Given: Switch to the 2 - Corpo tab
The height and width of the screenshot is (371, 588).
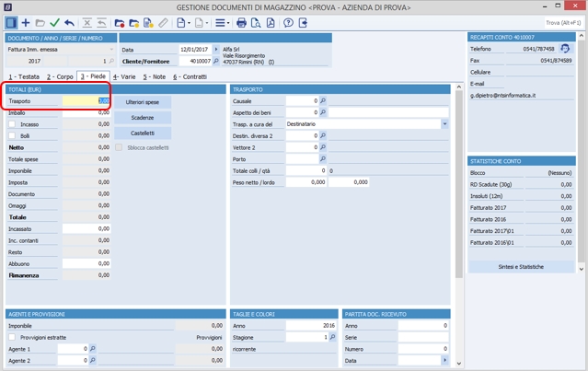Looking at the screenshot, I should pyautogui.click(x=60, y=77).
